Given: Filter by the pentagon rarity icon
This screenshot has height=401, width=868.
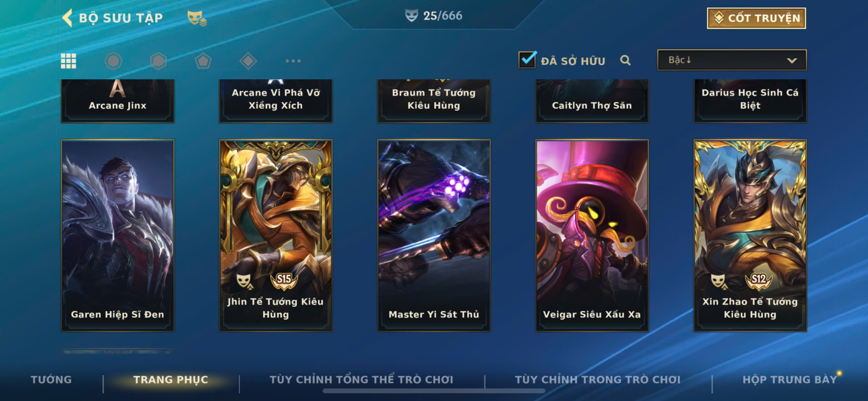Looking at the screenshot, I should [203, 61].
